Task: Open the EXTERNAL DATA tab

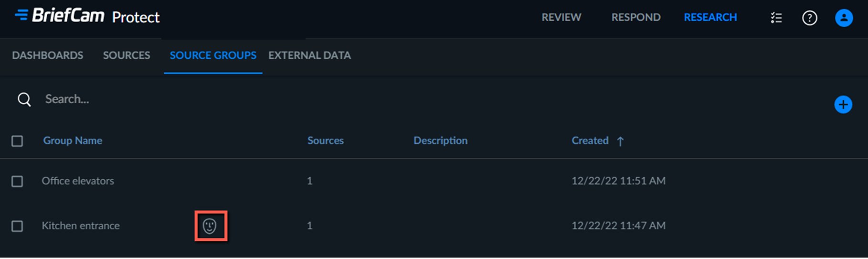Action: pos(309,55)
